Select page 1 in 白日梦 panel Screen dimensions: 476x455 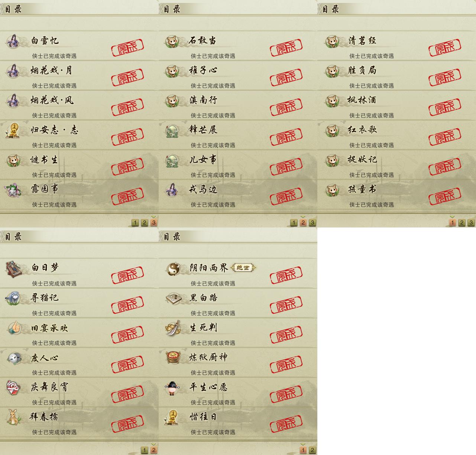[x=145, y=450]
